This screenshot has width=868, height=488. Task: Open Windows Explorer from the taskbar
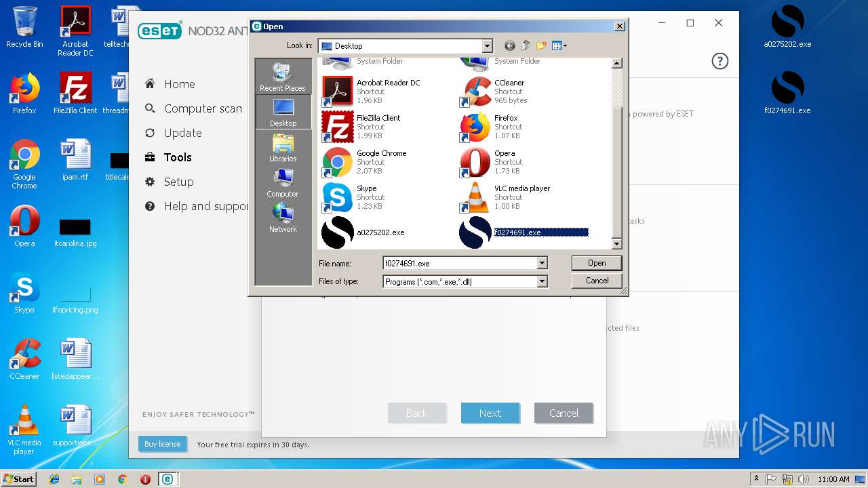click(77, 479)
